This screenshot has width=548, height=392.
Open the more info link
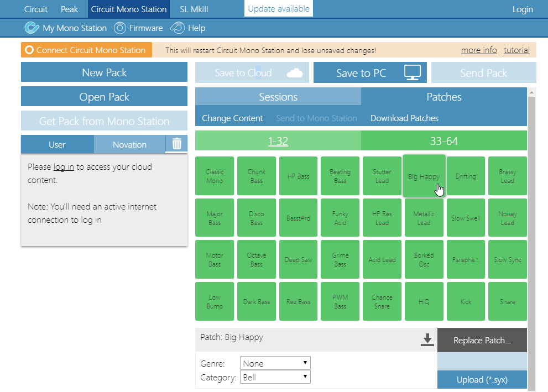pos(479,50)
